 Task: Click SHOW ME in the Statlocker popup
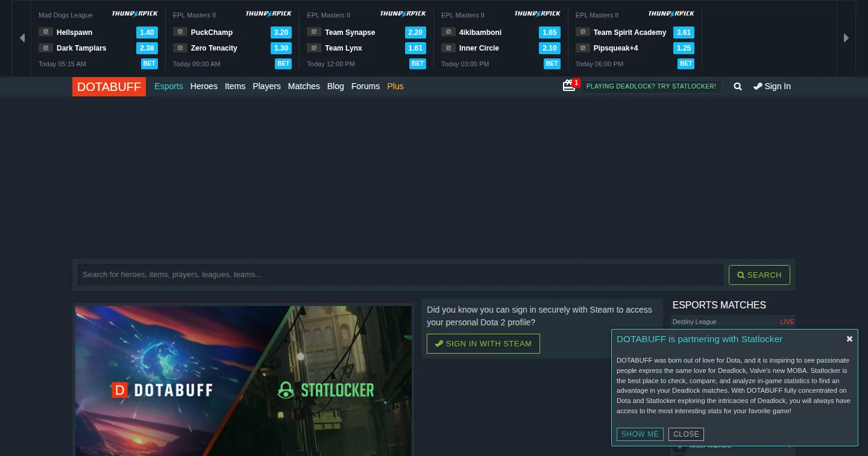[x=640, y=434]
